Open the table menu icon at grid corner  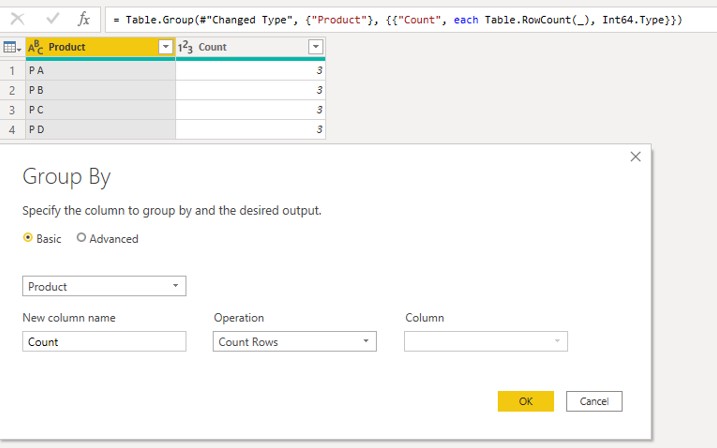[x=12, y=47]
